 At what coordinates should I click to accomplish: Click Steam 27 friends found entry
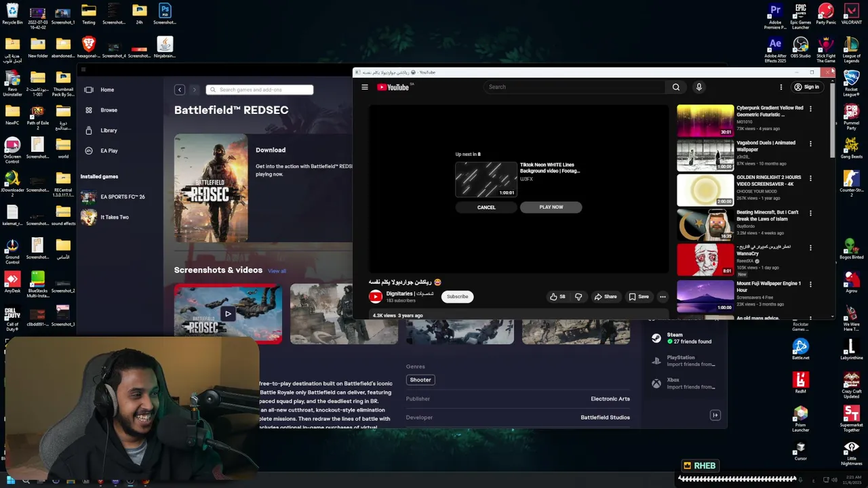point(683,338)
